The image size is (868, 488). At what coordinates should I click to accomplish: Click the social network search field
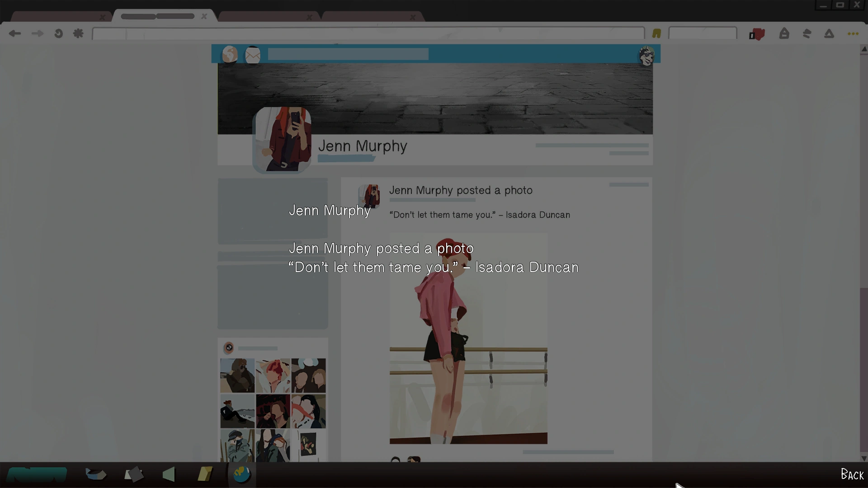(348, 54)
